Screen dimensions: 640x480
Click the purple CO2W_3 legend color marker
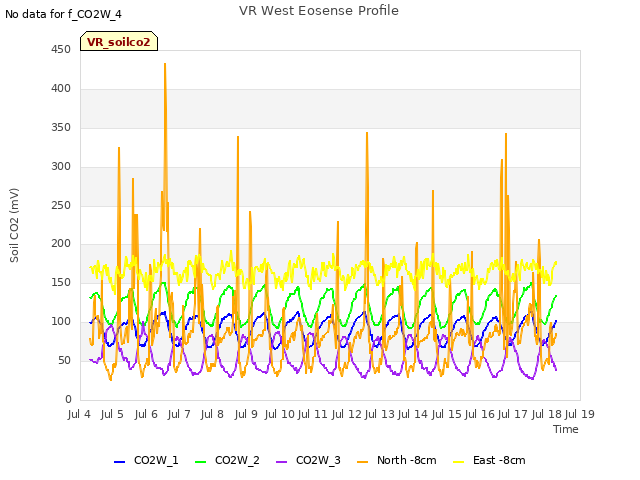tap(281, 462)
